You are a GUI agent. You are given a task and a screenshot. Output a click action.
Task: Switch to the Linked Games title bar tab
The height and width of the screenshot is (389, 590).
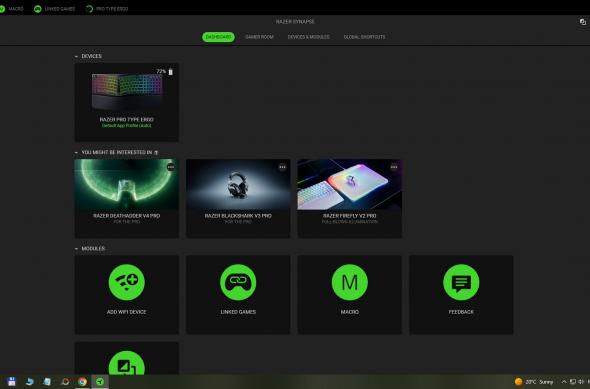pyautogui.click(x=54, y=9)
